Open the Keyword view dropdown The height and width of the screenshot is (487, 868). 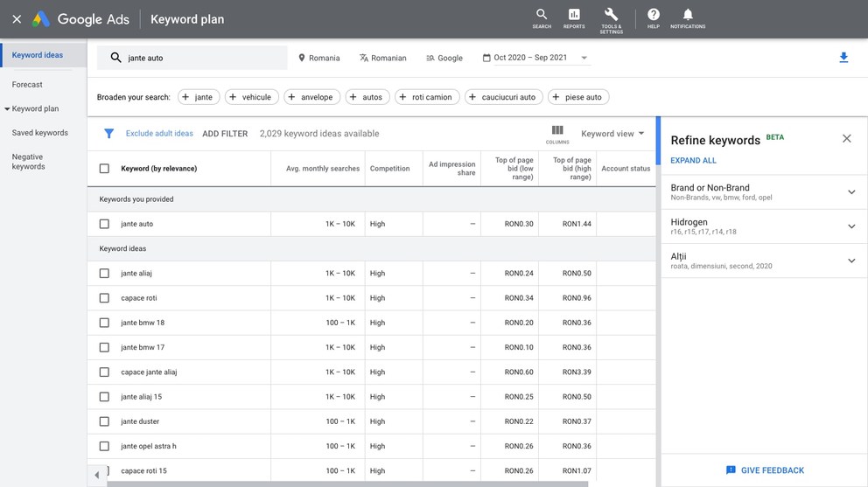612,134
